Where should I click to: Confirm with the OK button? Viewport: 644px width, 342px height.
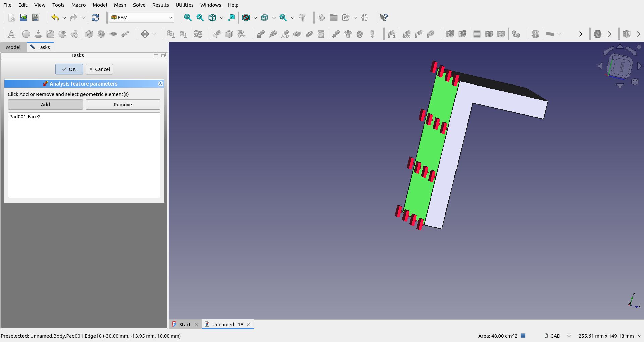coord(69,69)
